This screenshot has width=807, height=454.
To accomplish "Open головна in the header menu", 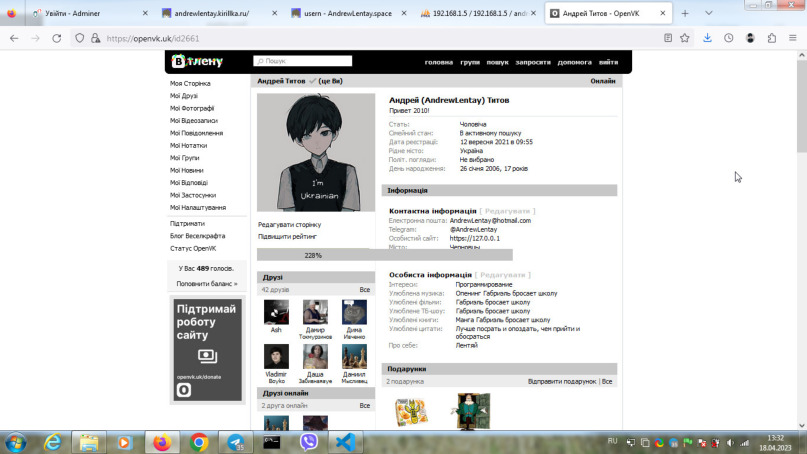I will click(438, 62).
